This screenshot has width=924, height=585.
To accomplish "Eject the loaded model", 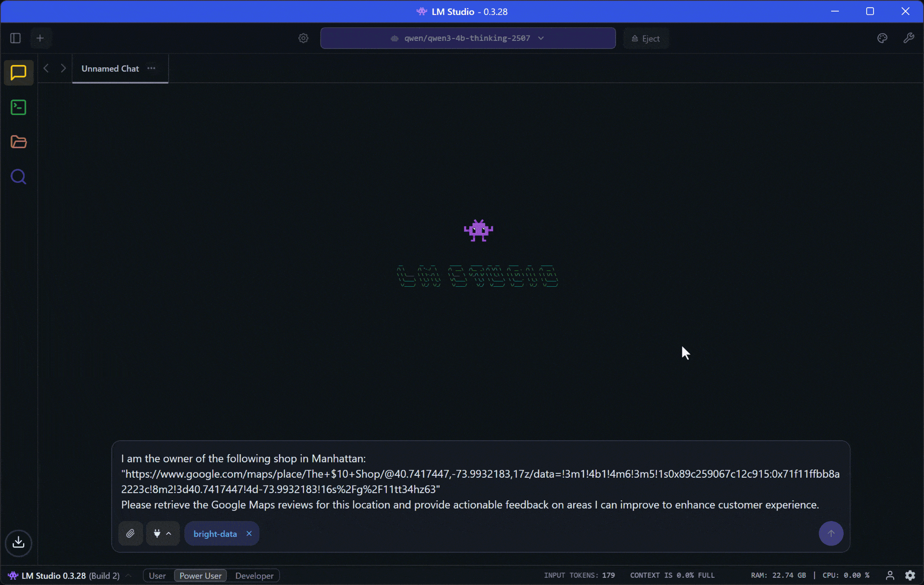I will [646, 38].
